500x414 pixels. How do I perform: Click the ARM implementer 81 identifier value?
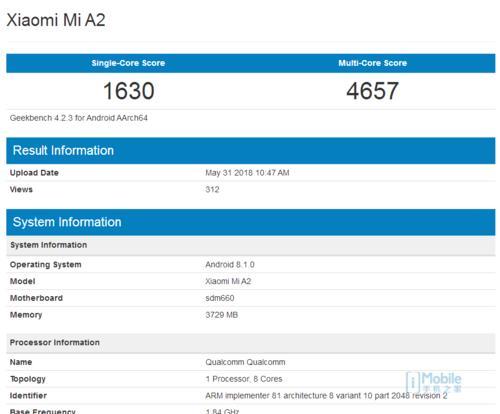point(326,396)
